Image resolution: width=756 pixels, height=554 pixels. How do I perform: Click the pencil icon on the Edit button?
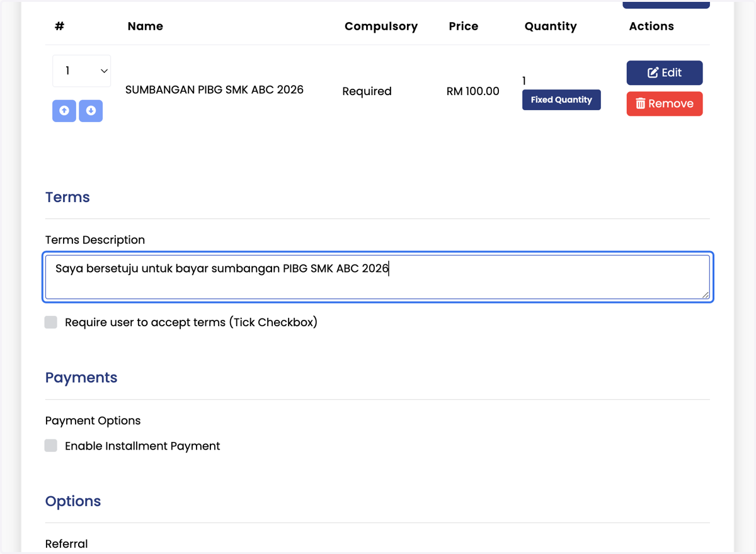click(x=653, y=72)
